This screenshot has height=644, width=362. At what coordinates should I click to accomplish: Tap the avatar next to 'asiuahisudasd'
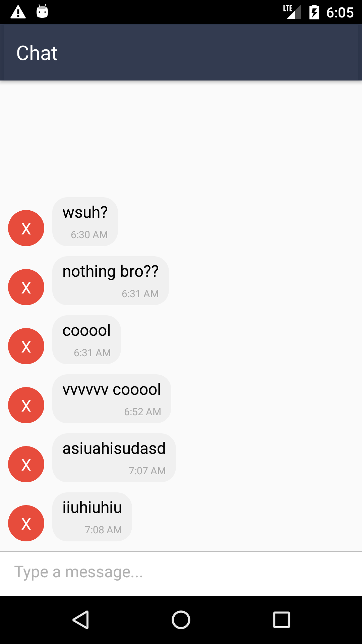tap(26, 464)
